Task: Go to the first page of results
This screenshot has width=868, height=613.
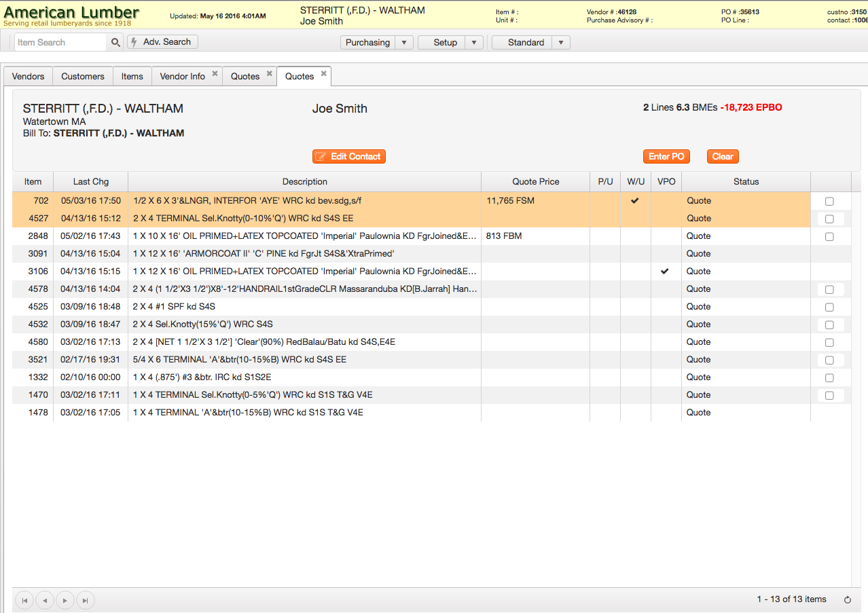Action: 25,600
